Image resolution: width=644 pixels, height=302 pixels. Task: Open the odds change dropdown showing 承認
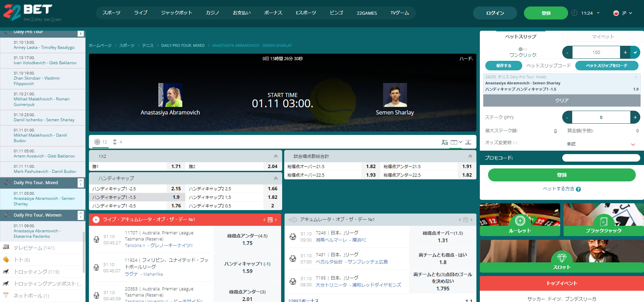pyautogui.click(x=601, y=144)
